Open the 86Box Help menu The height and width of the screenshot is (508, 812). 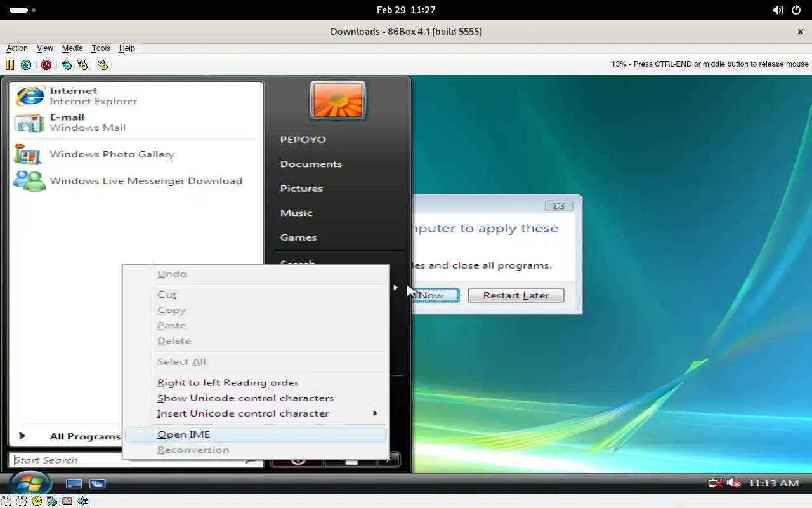click(127, 48)
